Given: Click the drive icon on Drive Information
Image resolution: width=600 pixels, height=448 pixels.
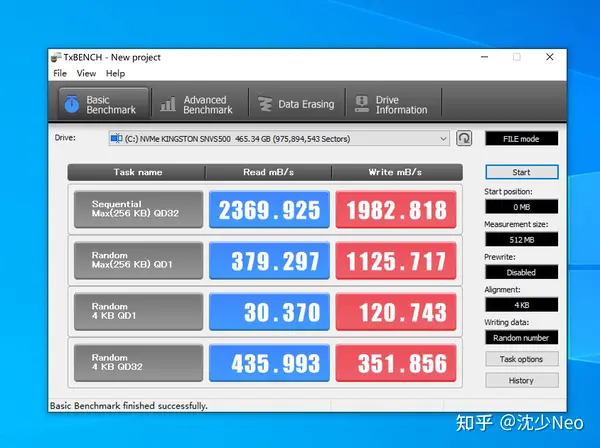Looking at the screenshot, I should (x=362, y=104).
